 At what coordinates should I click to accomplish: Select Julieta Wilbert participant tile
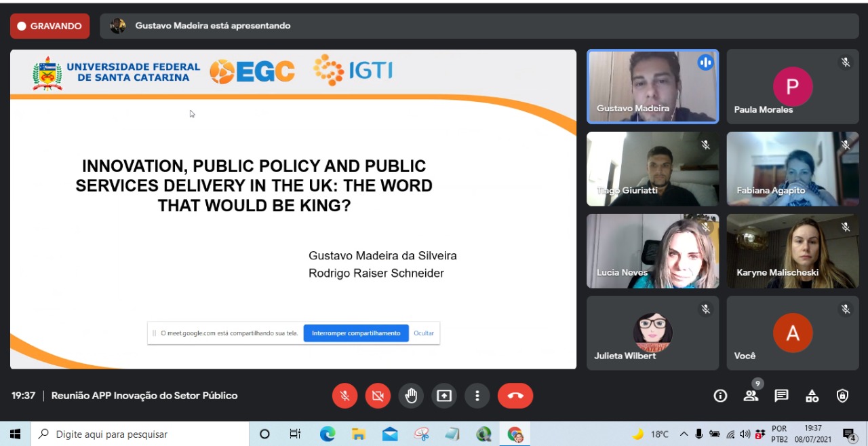pos(652,333)
